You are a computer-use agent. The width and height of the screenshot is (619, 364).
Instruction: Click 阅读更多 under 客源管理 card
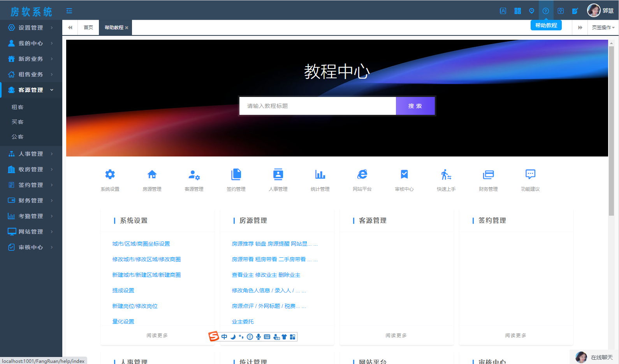pos(396,335)
